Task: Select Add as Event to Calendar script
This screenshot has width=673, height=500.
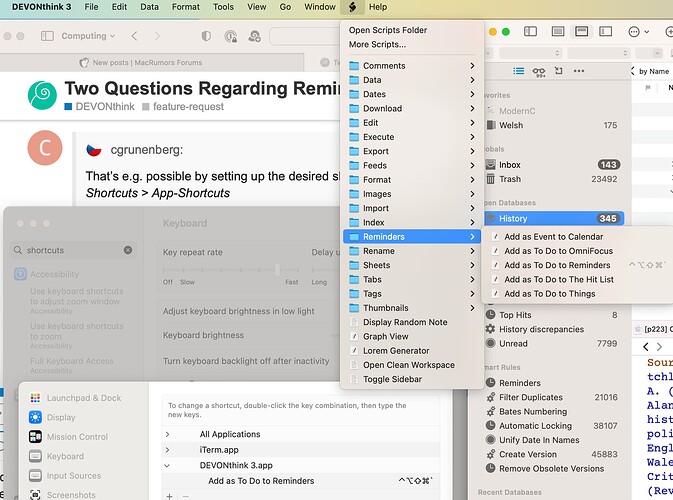Action: (x=554, y=236)
